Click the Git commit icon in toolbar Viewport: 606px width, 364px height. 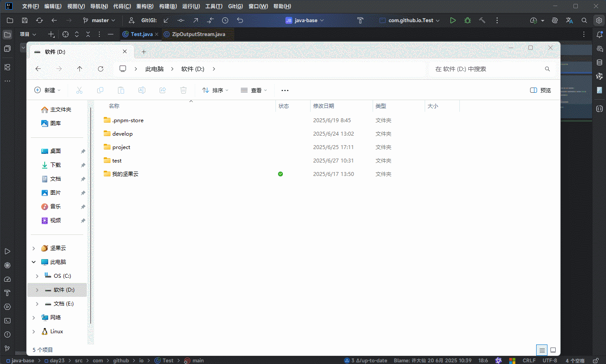181,20
